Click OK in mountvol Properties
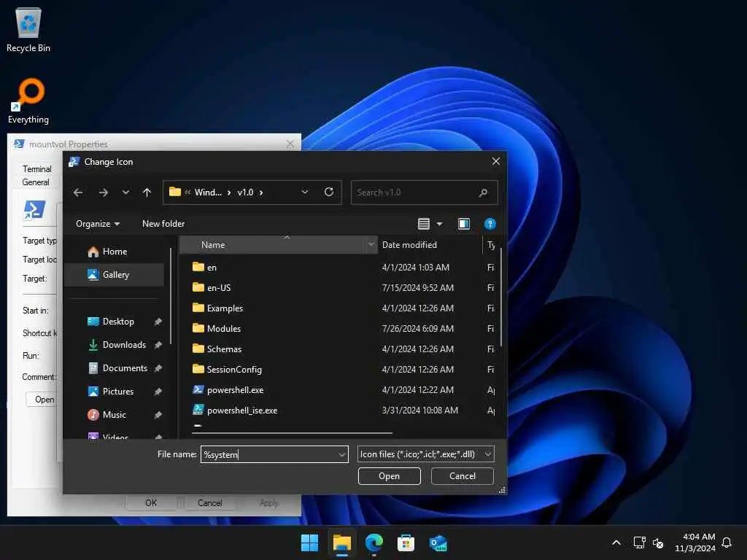Image resolution: width=747 pixels, height=560 pixels. [151, 503]
